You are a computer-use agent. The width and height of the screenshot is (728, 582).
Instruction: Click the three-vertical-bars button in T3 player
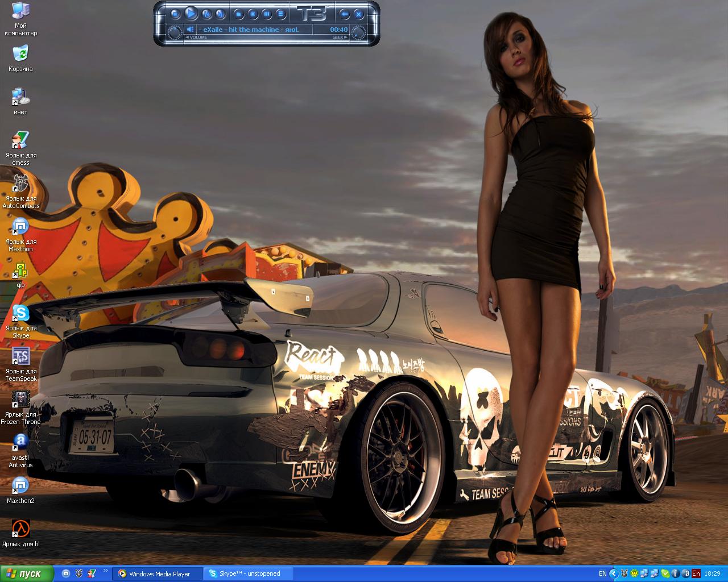[x=267, y=13]
